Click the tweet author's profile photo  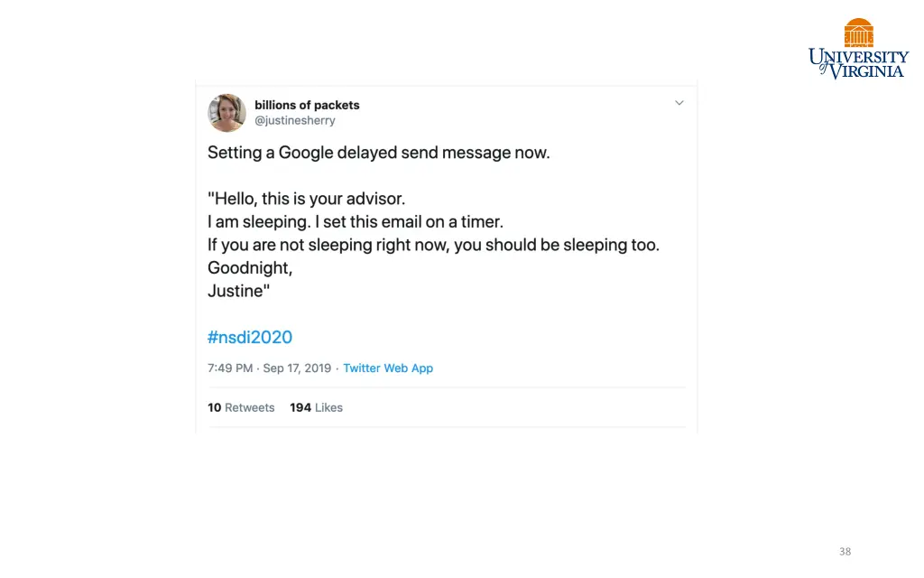tap(226, 113)
